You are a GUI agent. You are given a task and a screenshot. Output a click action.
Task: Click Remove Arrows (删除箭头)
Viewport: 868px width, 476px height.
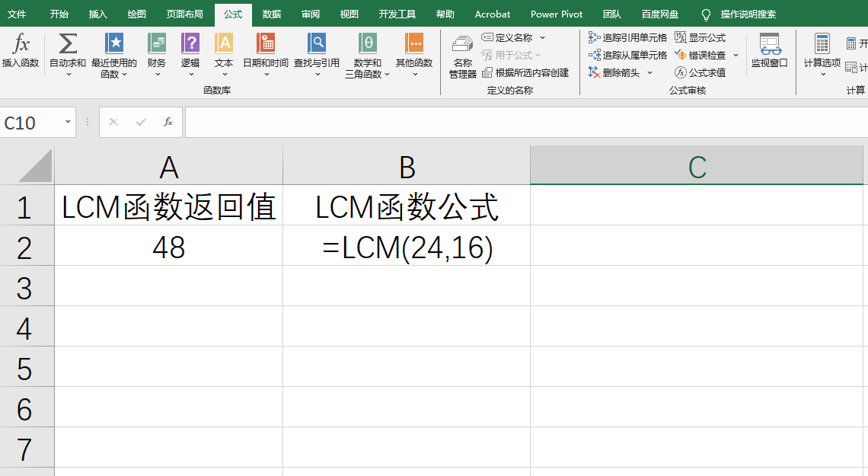coord(614,72)
